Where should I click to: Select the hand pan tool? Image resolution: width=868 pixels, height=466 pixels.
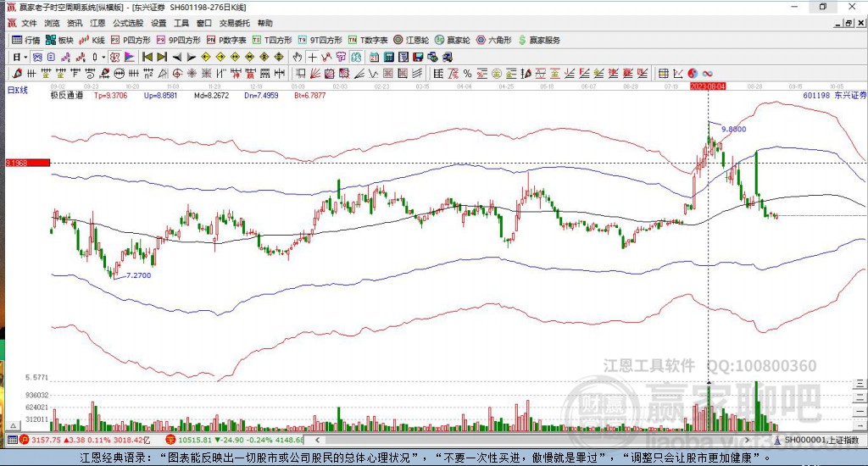point(298,57)
